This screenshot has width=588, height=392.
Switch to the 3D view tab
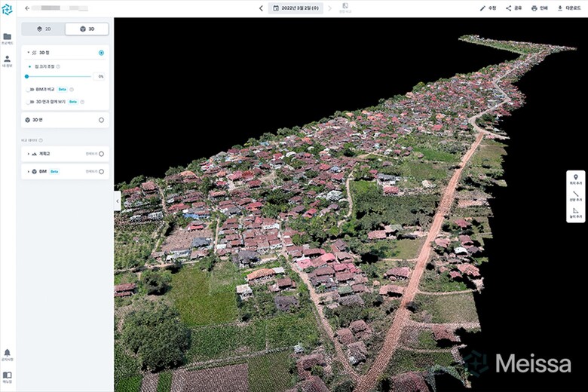coord(87,29)
